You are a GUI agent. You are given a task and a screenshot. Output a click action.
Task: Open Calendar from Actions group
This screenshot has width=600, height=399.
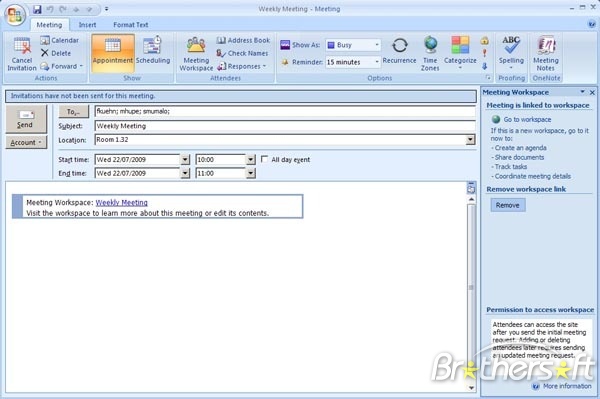pyautogui.click(x=59, y=40)
